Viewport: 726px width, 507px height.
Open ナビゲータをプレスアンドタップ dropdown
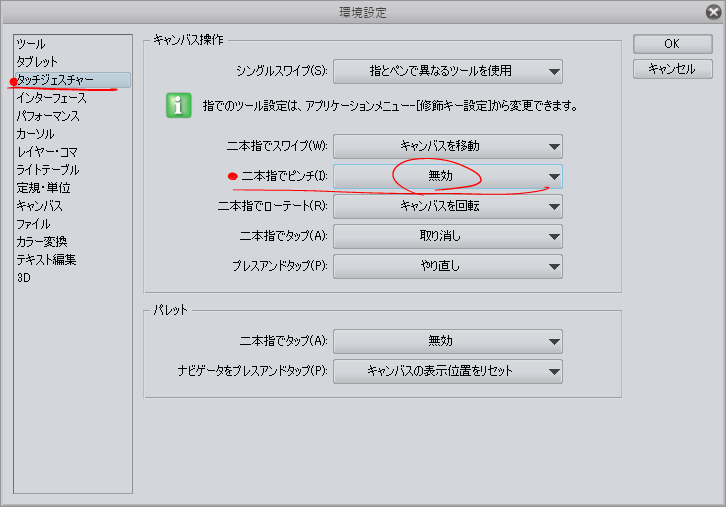click(x=448, y=371)
